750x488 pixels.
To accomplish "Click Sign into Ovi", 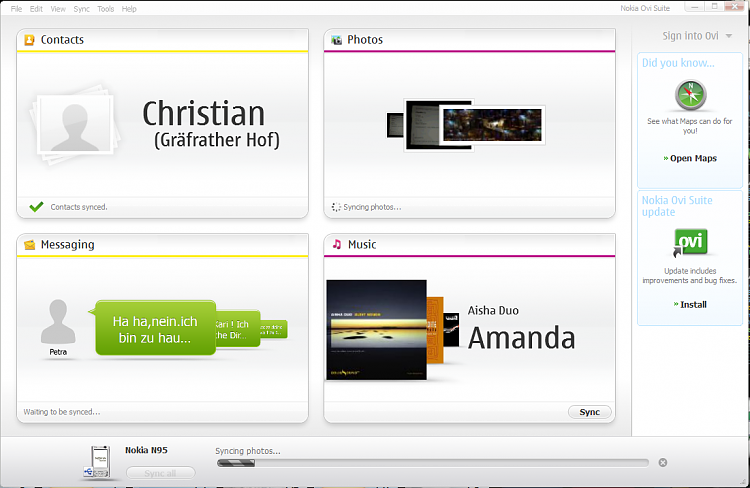I will 690,36.
